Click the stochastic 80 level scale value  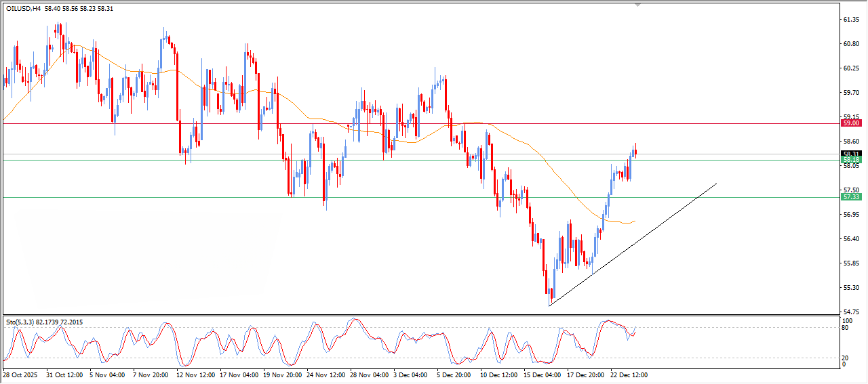844,328
